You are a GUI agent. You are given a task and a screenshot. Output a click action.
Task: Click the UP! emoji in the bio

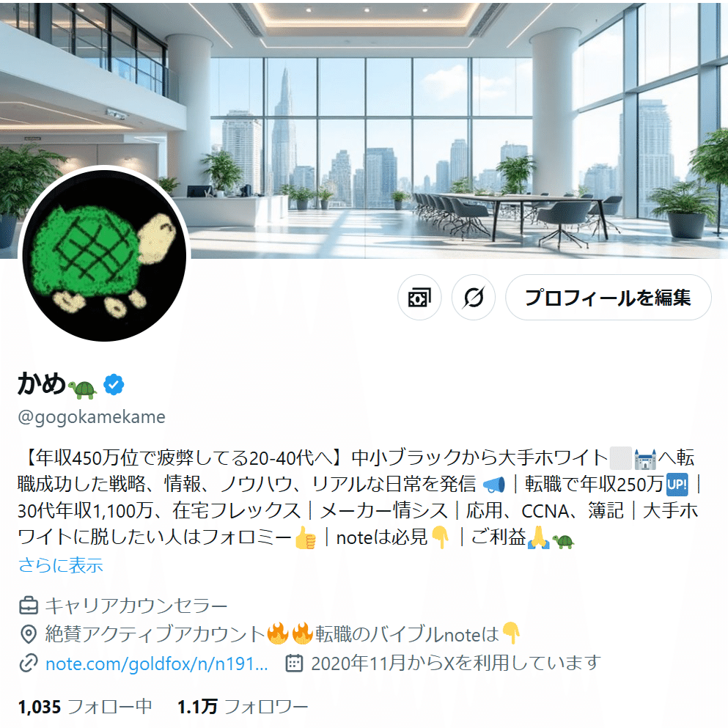[677, 485]
